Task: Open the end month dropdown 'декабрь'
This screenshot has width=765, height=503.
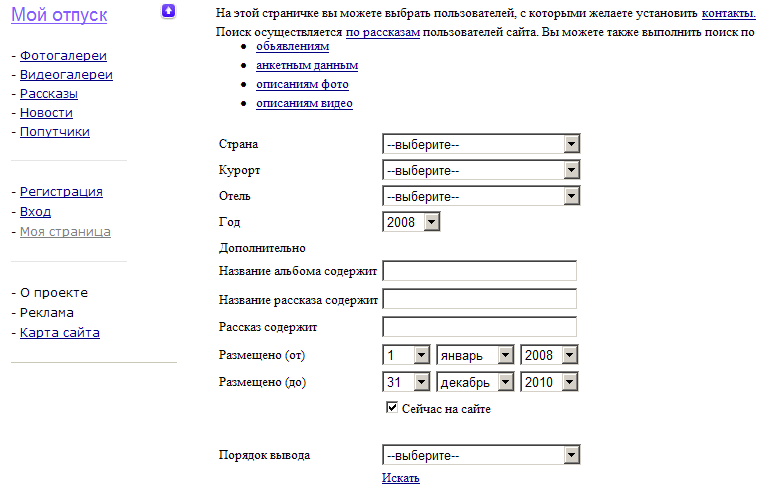Action: (x=475, y=381)
